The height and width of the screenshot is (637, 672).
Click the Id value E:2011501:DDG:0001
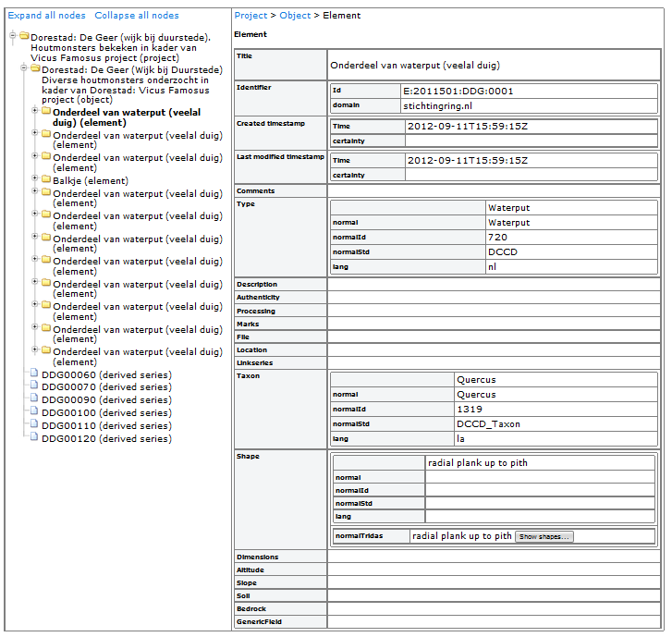pyautogui.click(x=458, y=92)
